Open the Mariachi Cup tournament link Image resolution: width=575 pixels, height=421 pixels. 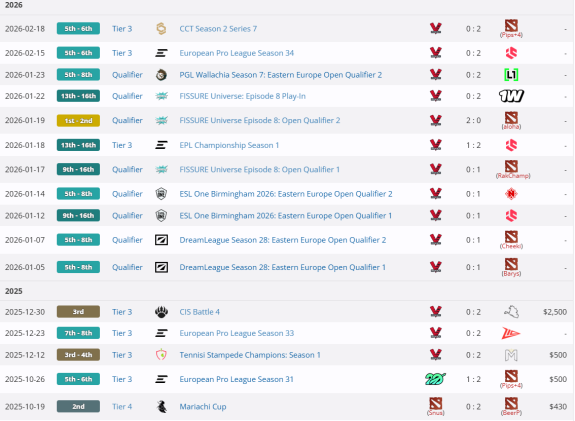coord(203,407)
